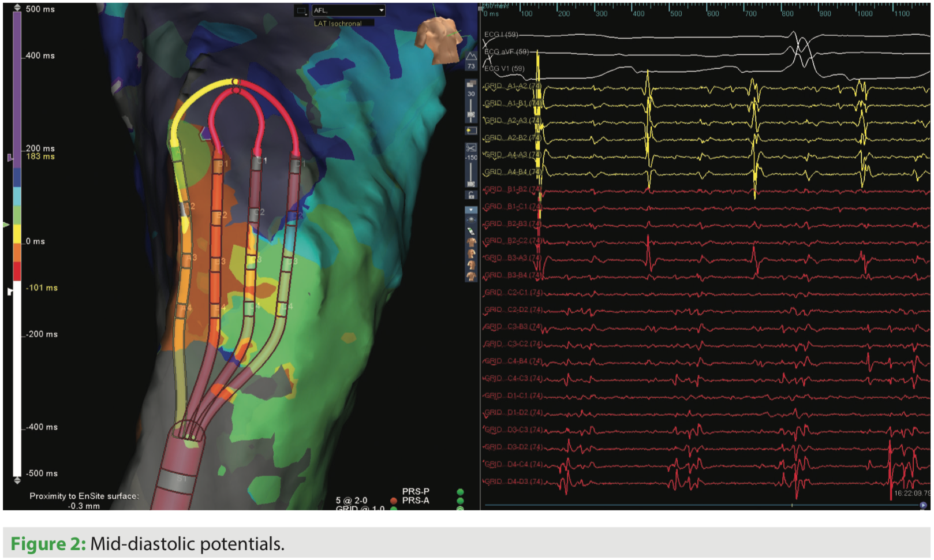The image size is (934, 560).
Task: Toggle the GRID @ 1-0 green indicator
Action: pyautogui.click(x=394, y=509)
